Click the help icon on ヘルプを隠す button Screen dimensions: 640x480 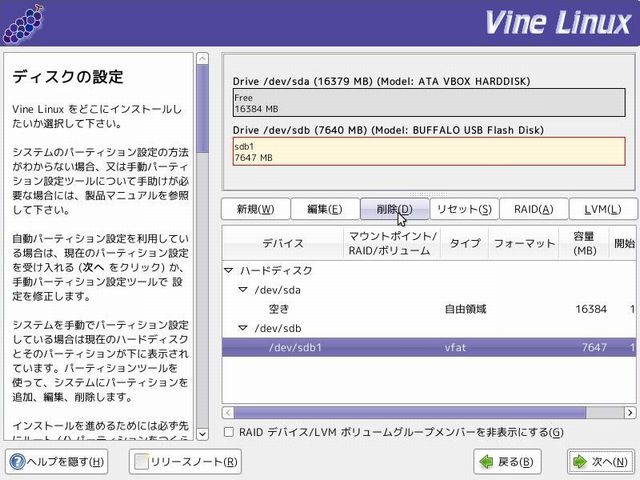18,461
